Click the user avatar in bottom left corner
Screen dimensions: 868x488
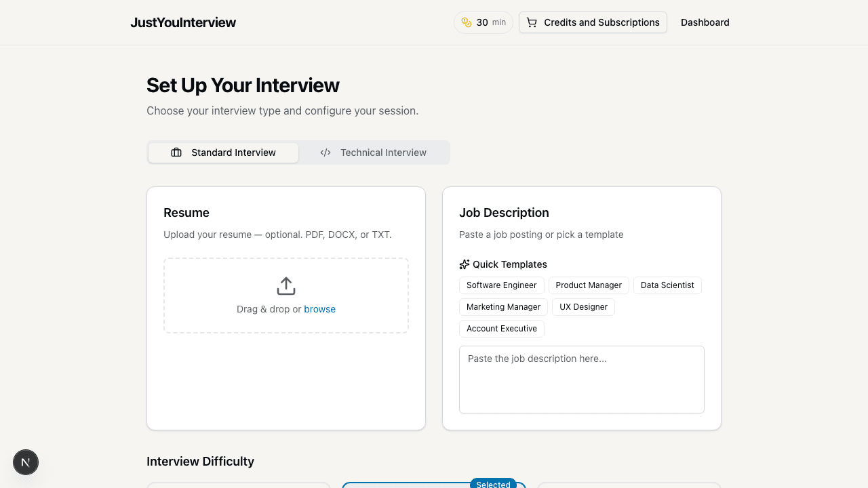pyautogui.click(x=26, y=462)
